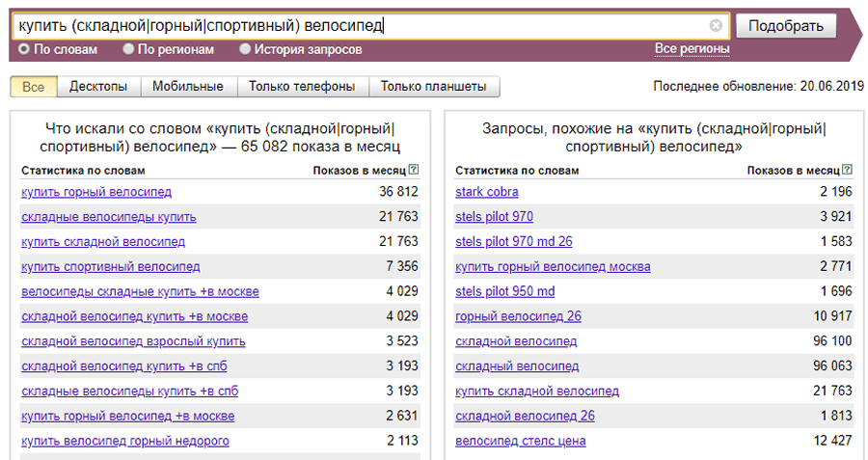
Task: Switch to the 'Мобильные' tab
Action: click(x=188, y=87)
